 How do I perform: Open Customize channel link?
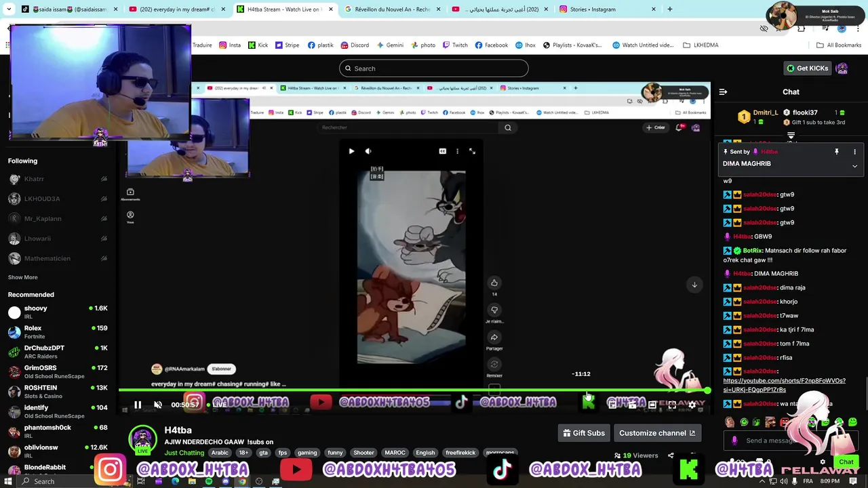click(657, 433)
